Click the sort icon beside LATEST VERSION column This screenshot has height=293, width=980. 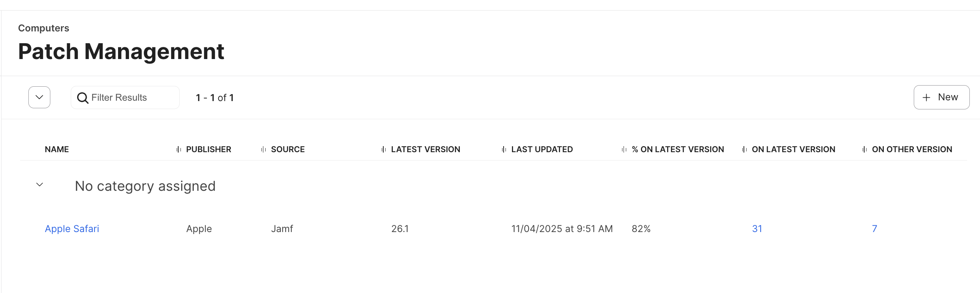[383, 149]
